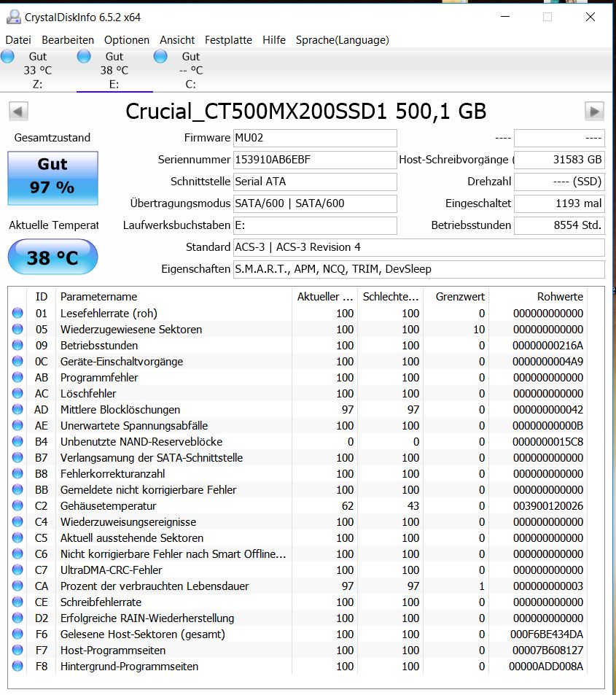Click status orb of row 01 Lesefehlerrate
This screenshot has width=616, height=695.
pos(17,313)
